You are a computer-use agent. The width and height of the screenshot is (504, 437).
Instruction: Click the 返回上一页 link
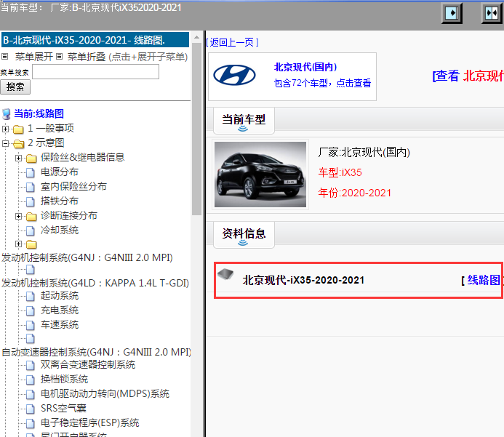point(232,42)
